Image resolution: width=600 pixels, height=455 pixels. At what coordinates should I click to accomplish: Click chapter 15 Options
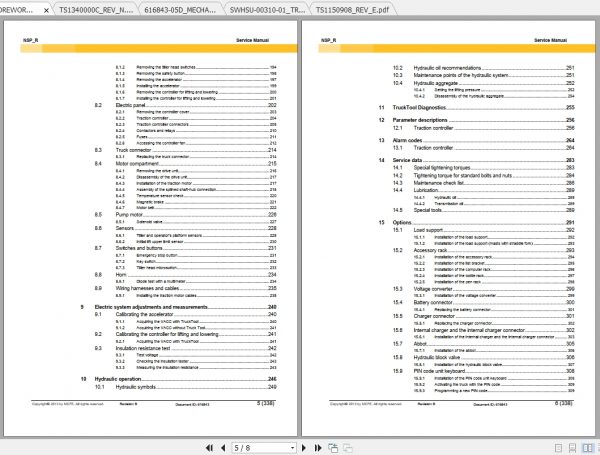(477, 222)
